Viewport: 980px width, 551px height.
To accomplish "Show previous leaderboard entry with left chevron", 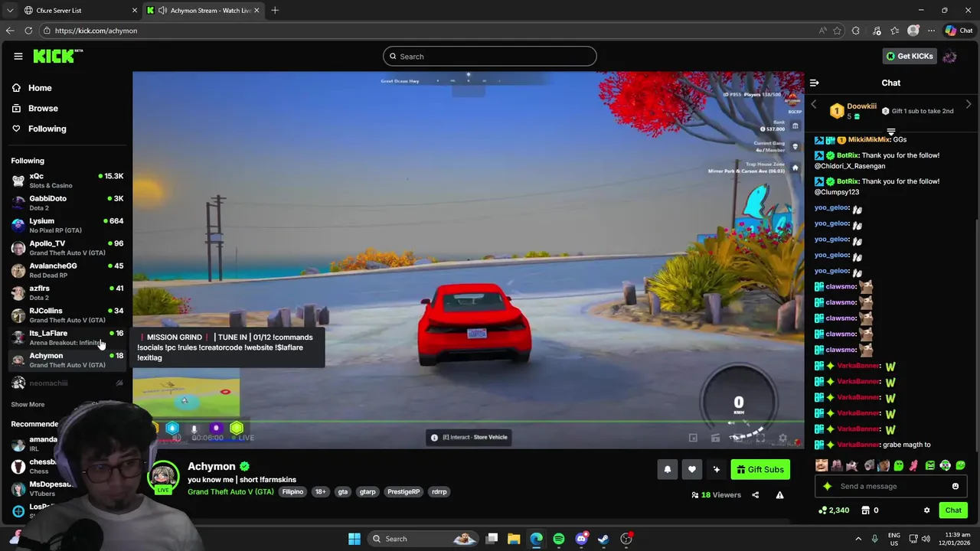I will pyautogui.click(x=814, y=105).
